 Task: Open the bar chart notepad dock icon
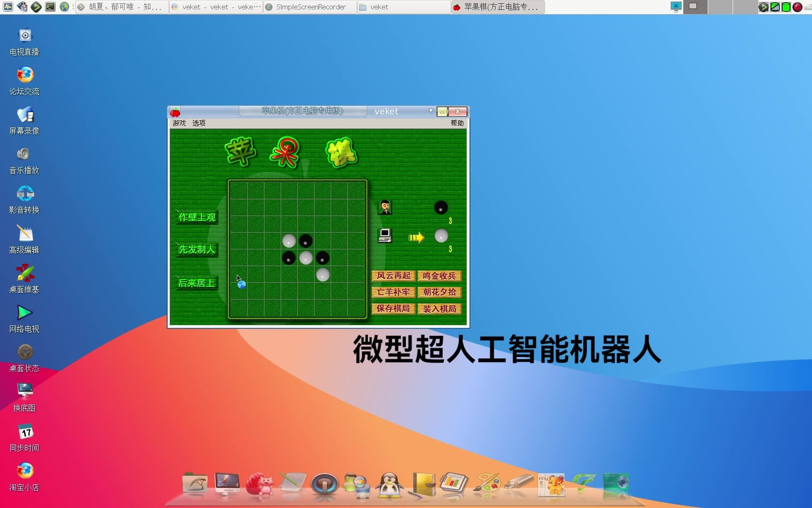pyautogui.click(x=454, y=484)
